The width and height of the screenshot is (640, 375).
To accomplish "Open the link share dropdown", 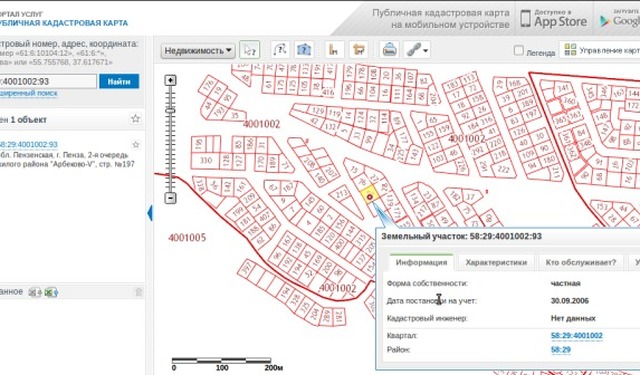I will pos(417,50).
